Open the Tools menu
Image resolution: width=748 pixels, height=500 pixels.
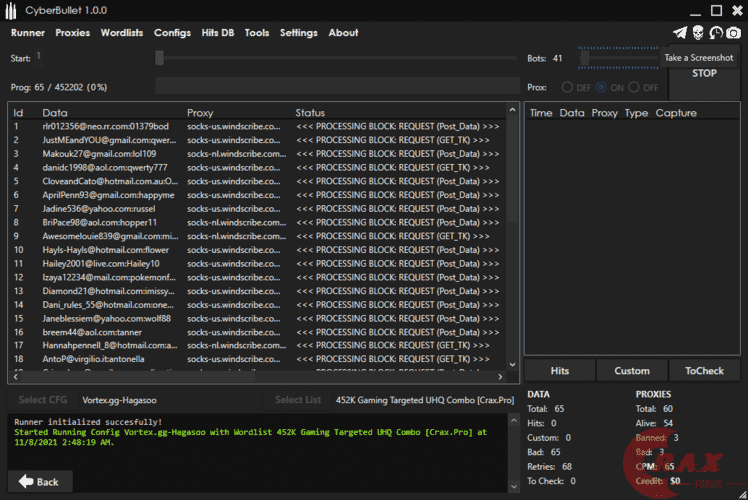257,33
